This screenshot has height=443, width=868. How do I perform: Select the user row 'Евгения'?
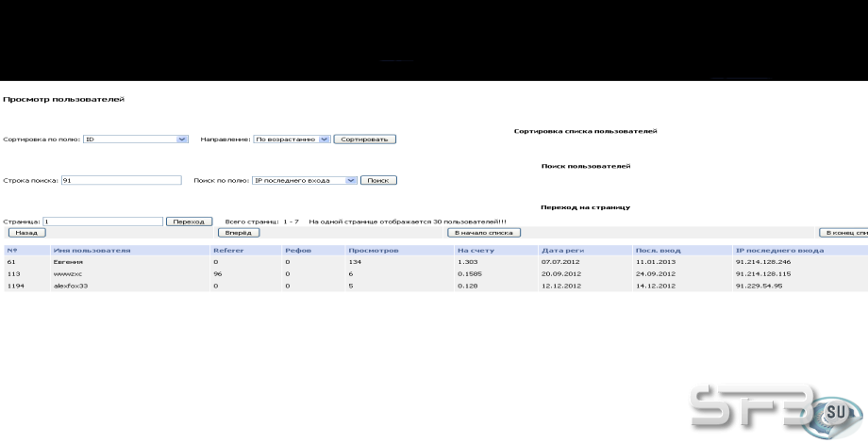436,262
